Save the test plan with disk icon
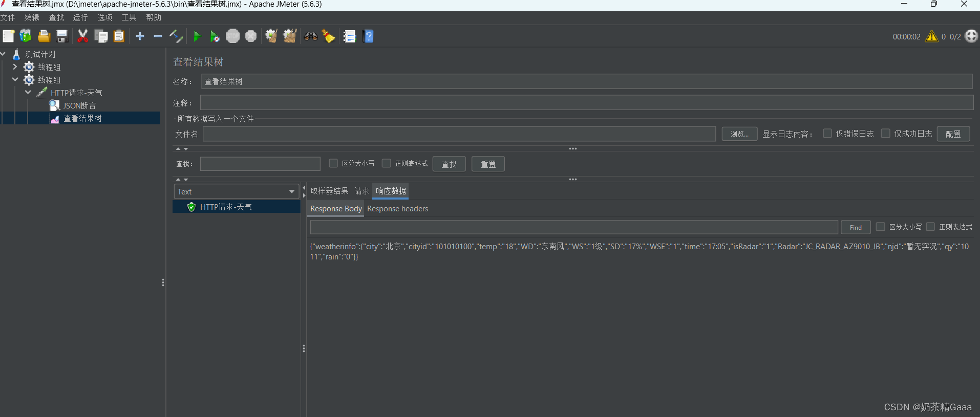Image resolution: width=980 pixels, height=417 pixels. click(62, 36)
